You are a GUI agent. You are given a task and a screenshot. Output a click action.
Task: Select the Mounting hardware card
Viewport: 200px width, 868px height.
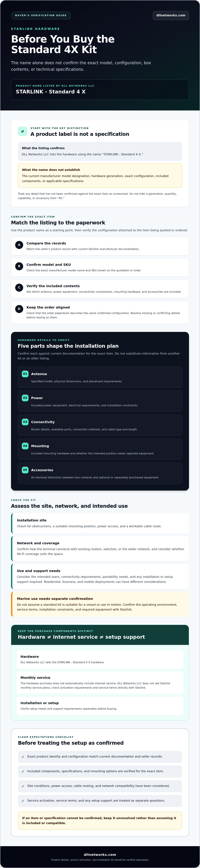(x=100, y=449)
